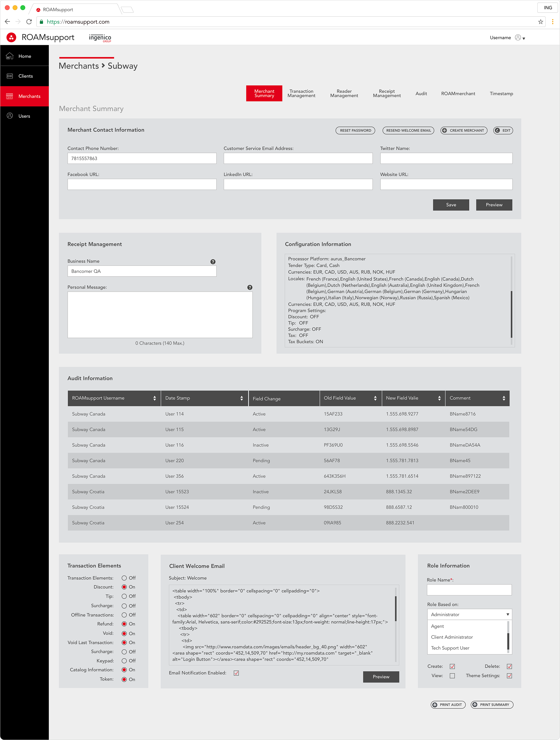Open the Timestamp tab
Viewport: 560px width, 740px height.
point(501,93)
